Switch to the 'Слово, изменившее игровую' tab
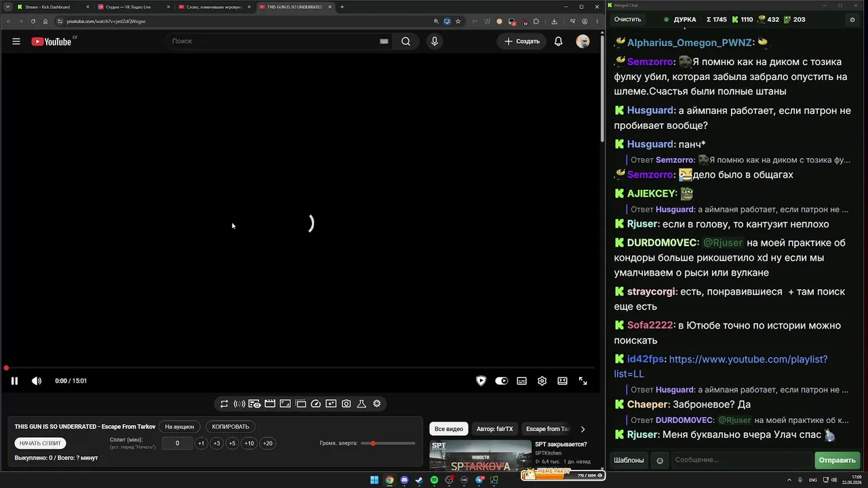 tap(214, 7)
